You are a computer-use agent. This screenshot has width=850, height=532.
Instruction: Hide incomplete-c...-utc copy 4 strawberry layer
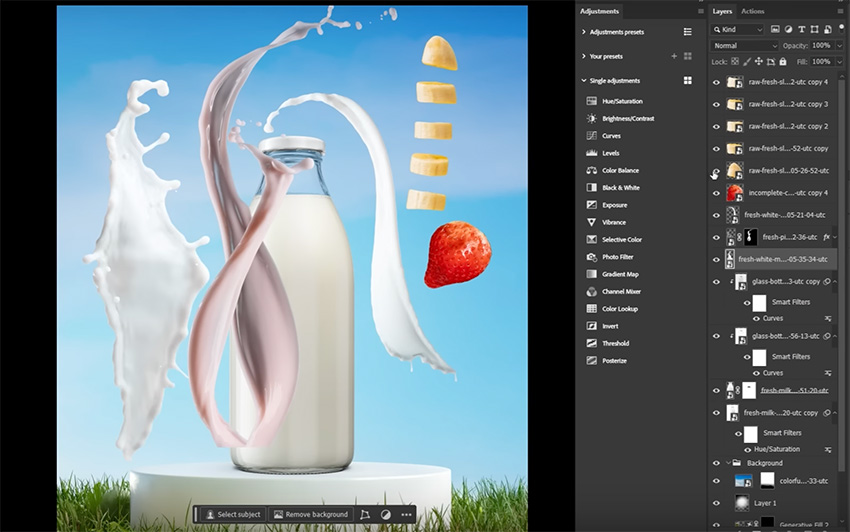[x=716, y=193]
